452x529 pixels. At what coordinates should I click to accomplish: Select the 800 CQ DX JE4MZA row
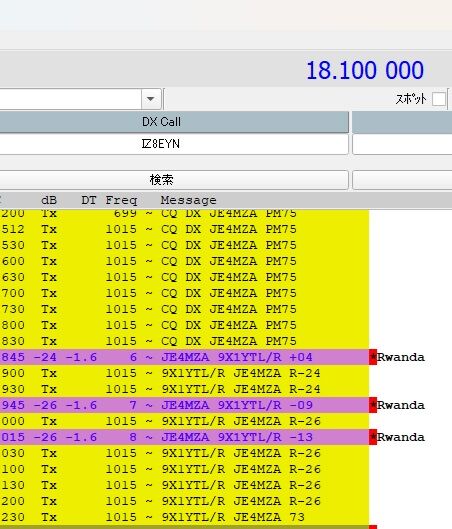click(x=185, y=325)
